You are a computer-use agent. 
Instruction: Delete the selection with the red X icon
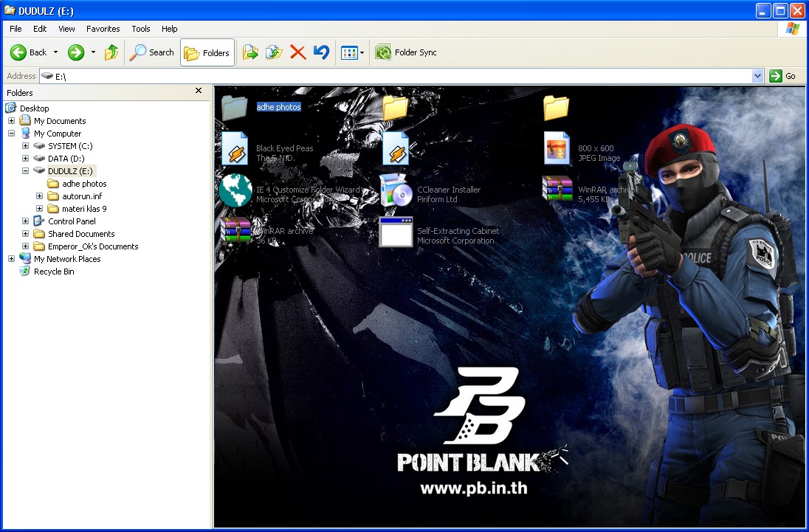tap(297, 52)
